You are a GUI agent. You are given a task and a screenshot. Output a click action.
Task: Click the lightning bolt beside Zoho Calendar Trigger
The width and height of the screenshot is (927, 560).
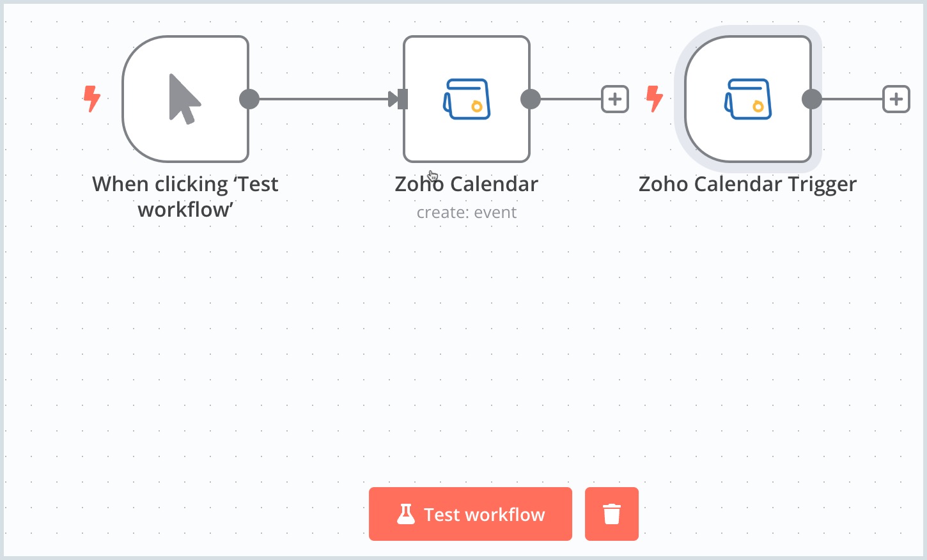pyautogui.click(x=655, y=98)
